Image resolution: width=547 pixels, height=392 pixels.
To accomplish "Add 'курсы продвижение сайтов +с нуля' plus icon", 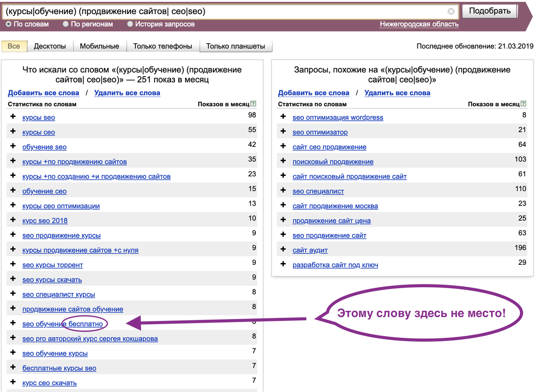I will coord(13,250).
